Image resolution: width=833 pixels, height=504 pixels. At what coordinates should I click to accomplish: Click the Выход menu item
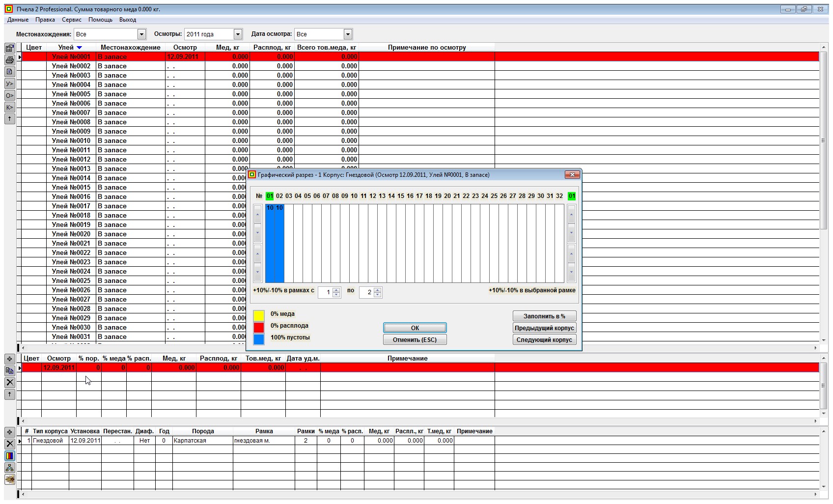coord(128,20)
